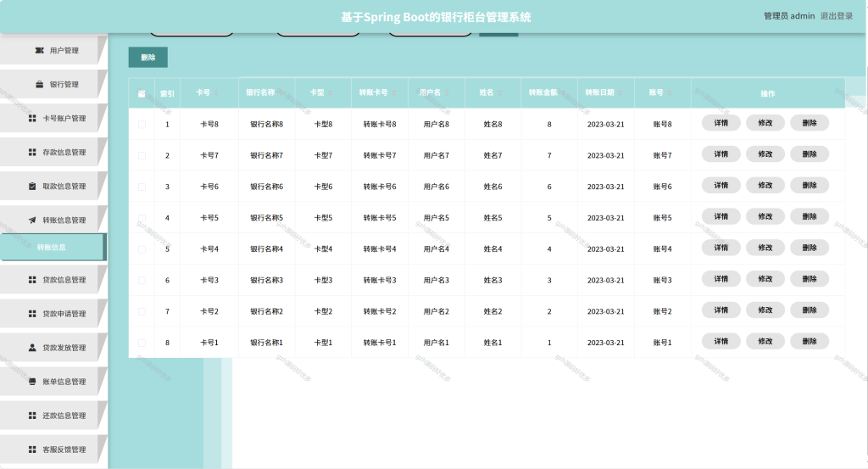Click 删除 in the 卡号6 row
Viewport: 868px width, 469px height.
pos(810,186)
